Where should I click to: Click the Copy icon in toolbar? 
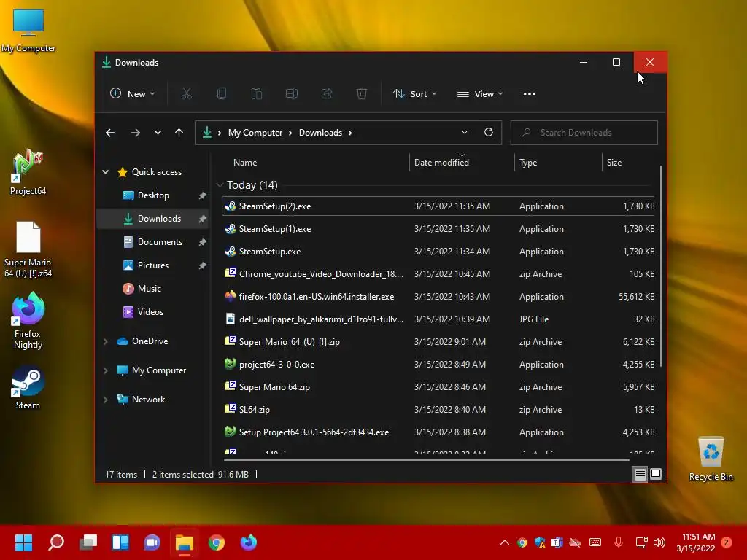pyautogui.click(x=222, y=94)
